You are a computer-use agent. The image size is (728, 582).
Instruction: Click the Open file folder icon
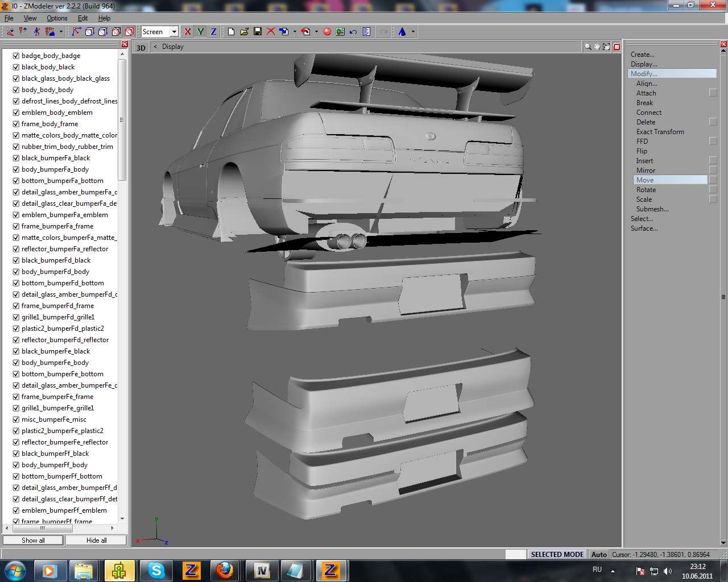click(244, 32)
